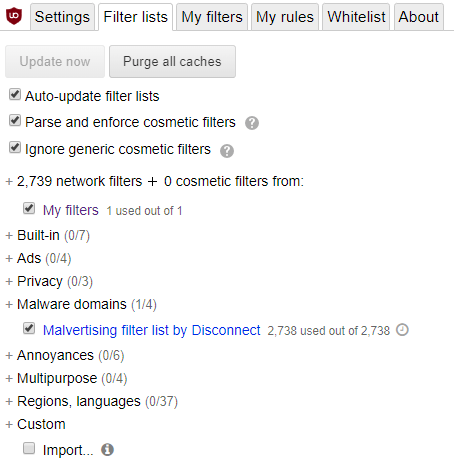The width and height of the screenshot is (454, 463).
Task: Click help icon beside Parse cosmetic filters
Action: (252, 123)
